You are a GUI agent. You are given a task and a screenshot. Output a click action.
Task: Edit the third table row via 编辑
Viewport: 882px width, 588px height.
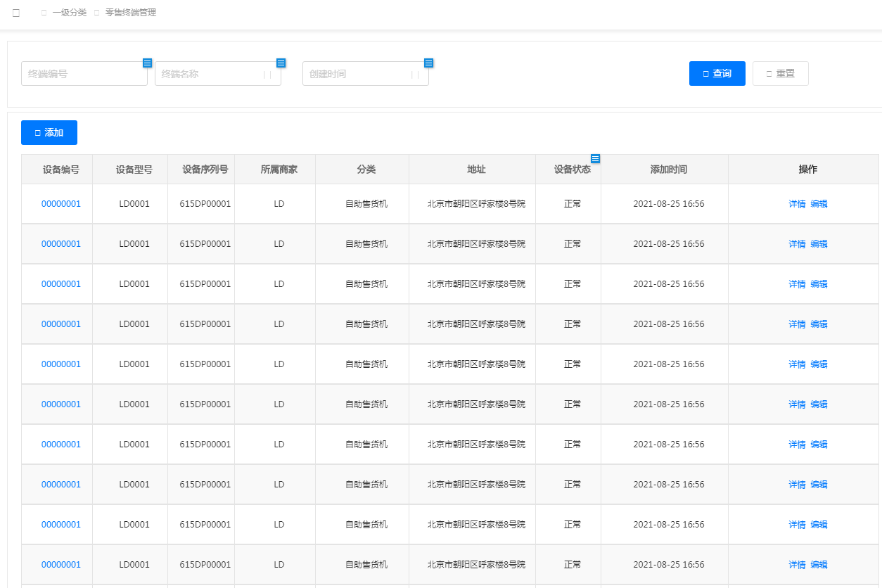click(819, 284)
